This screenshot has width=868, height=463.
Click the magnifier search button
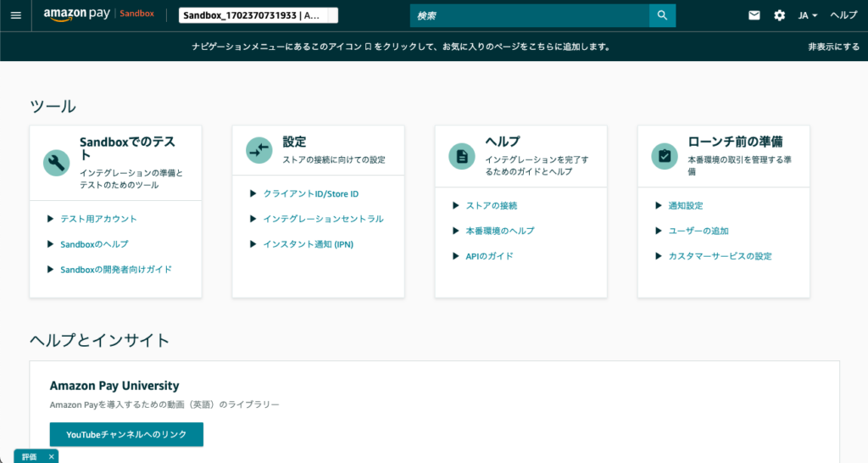tap(662, 15)
